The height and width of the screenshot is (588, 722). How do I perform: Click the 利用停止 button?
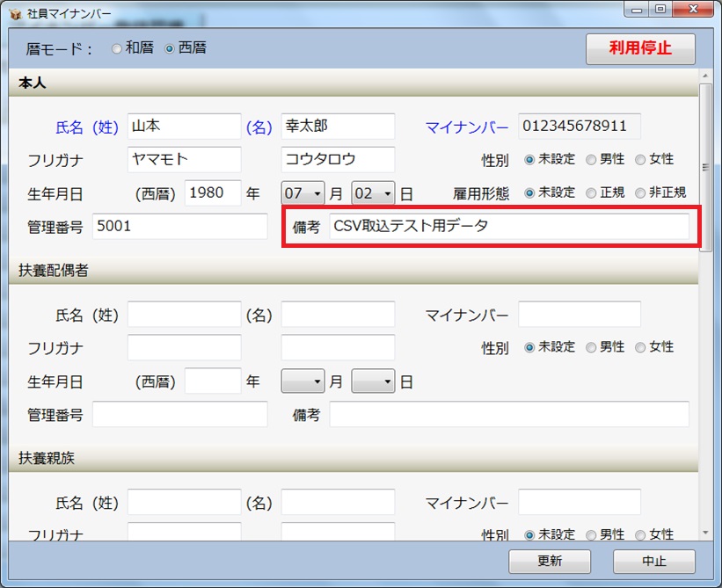[x=640, y=48]
